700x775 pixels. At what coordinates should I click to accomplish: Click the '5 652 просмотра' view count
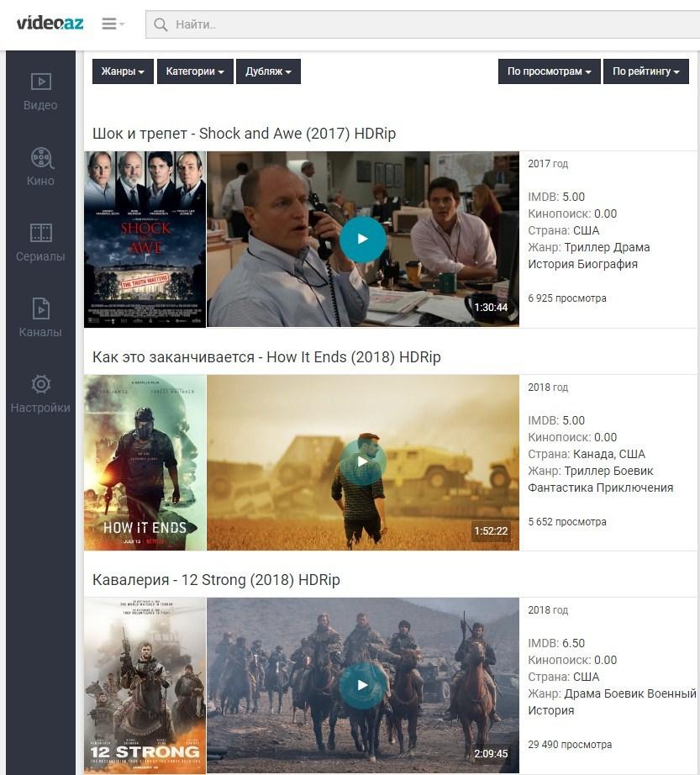coord(567,522)
